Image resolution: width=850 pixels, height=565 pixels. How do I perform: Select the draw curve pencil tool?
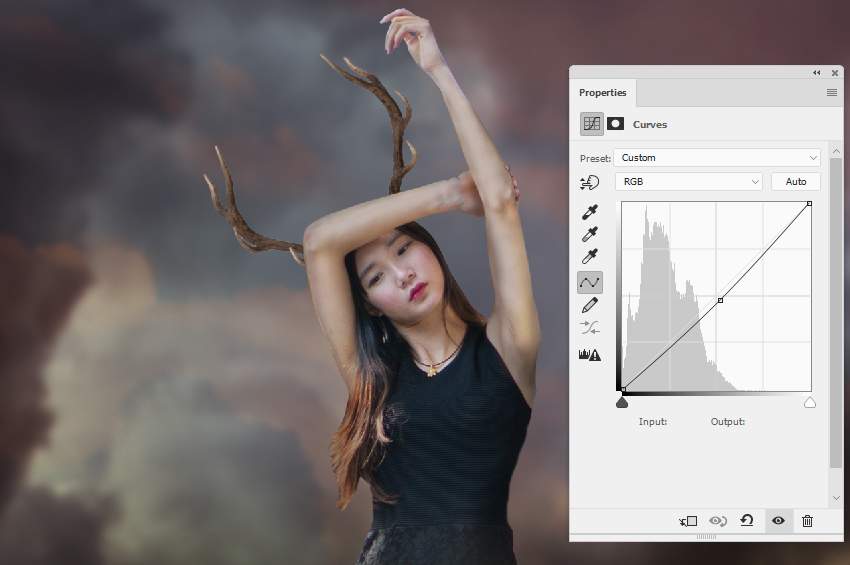point(590,305)
